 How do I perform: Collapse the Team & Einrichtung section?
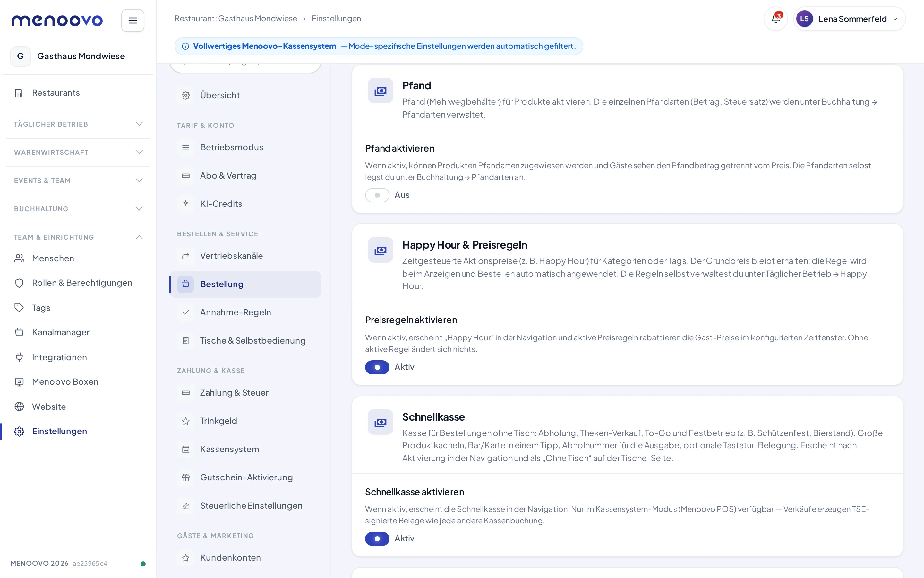[x=78, y=237]
